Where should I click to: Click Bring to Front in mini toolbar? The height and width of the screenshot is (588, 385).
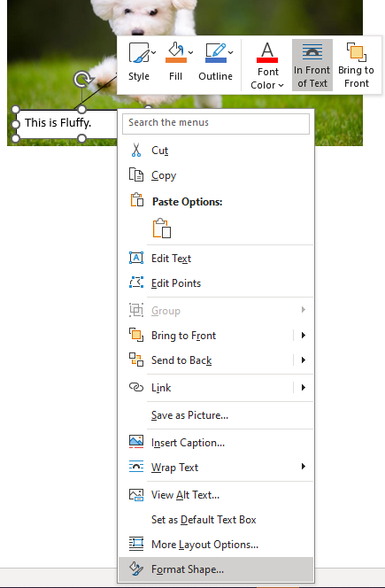356,65
